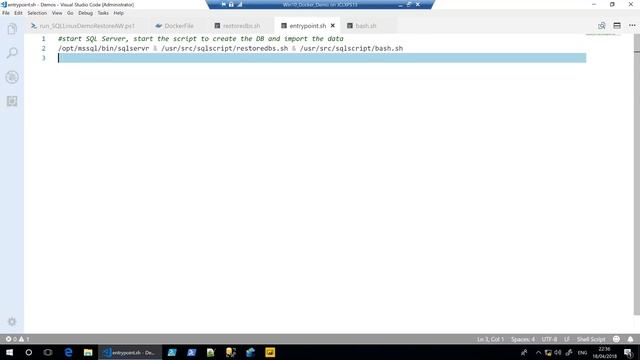The height and width of the screenshot is (360, 640).
Task: Change language mode Shell Script
Action: [x=591, y=339]
